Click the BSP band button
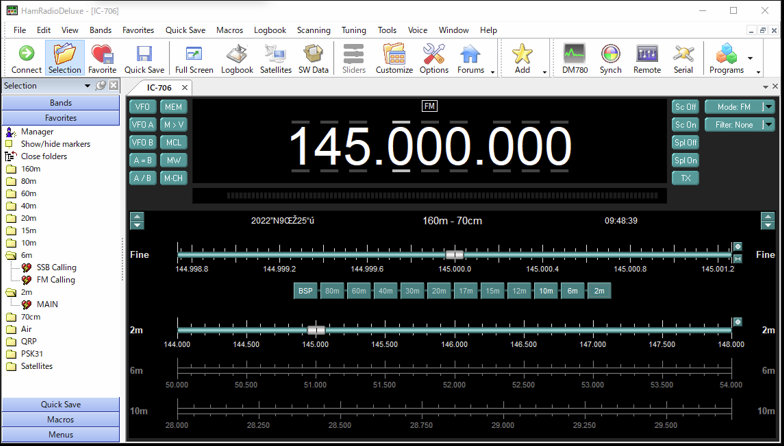The width and height of the screenshot is (784, 446). click(306, 291)
